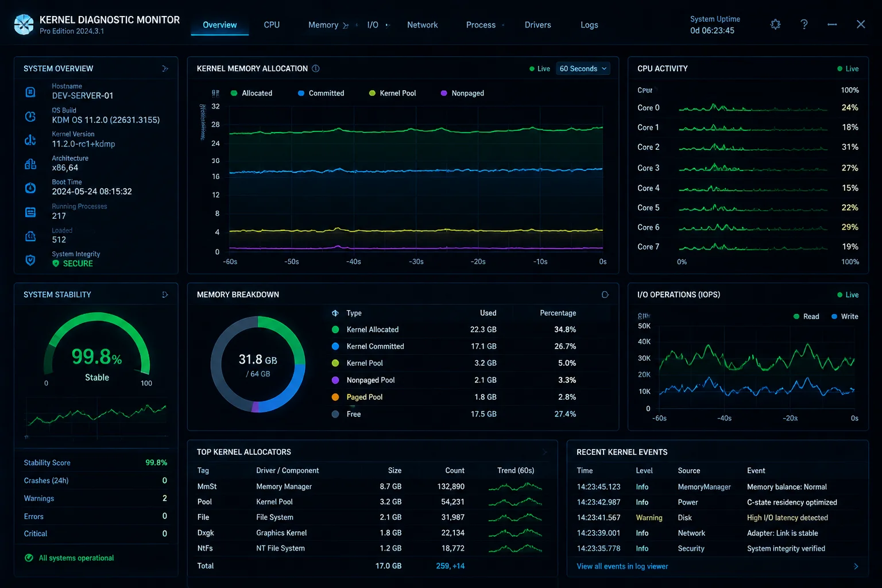Toggle the Kernel Pool legend series
This screenshot has height=588, width=882.
[393, 93]
